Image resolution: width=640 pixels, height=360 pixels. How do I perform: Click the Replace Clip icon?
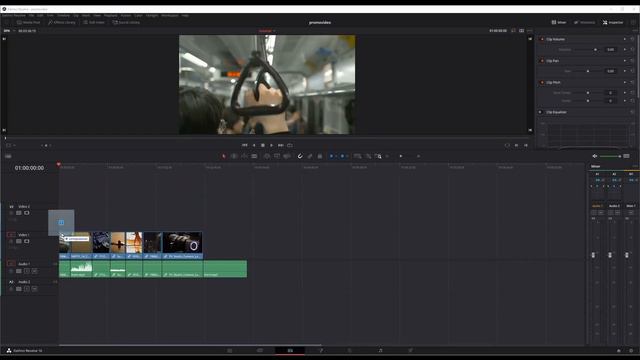coord(287,156)
